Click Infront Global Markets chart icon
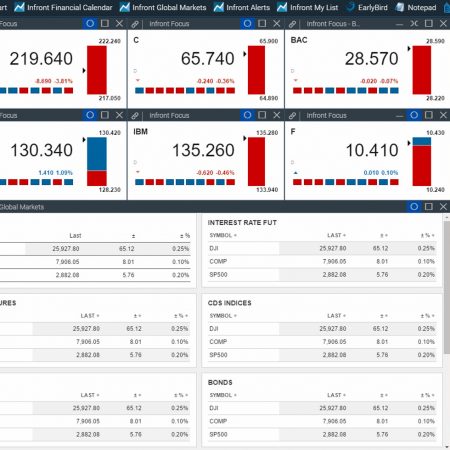Image resolution: width=450 pixels, height=450 pixels. click(124, 7)
